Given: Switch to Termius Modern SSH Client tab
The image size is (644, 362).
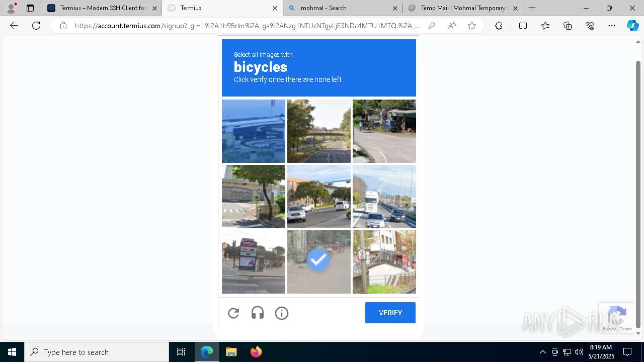Looking at the screenshot, I should [102, 8].
